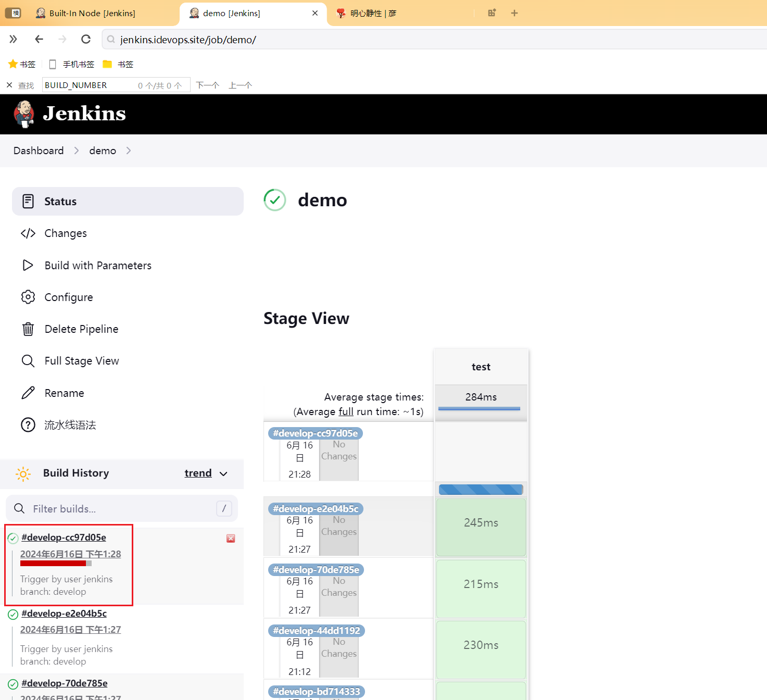The image size is (767, 700).
Task: Click the 流水线语法 help icon
Action: (28, 425)
